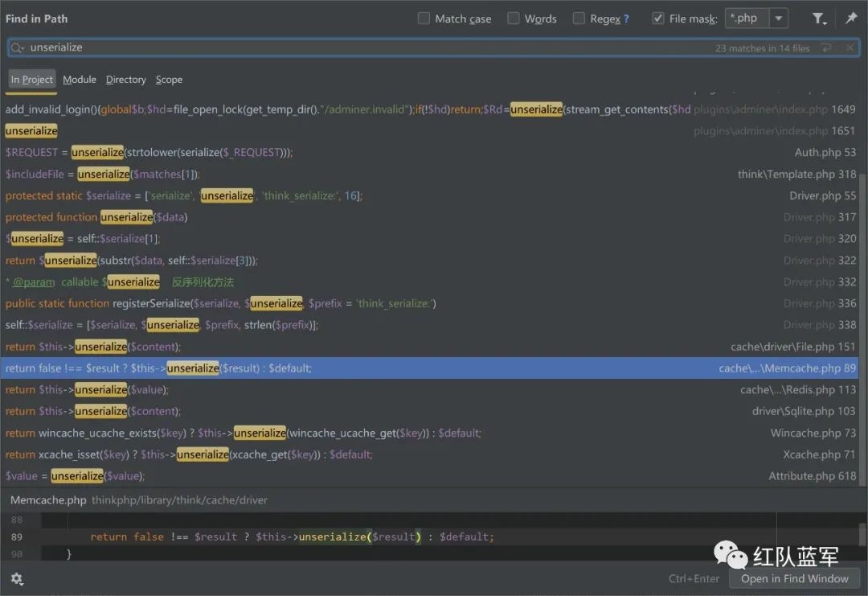Select the Wincache.php 73 result row
The width and height of the screenshot is (868, 596).
tap(429, 434)
